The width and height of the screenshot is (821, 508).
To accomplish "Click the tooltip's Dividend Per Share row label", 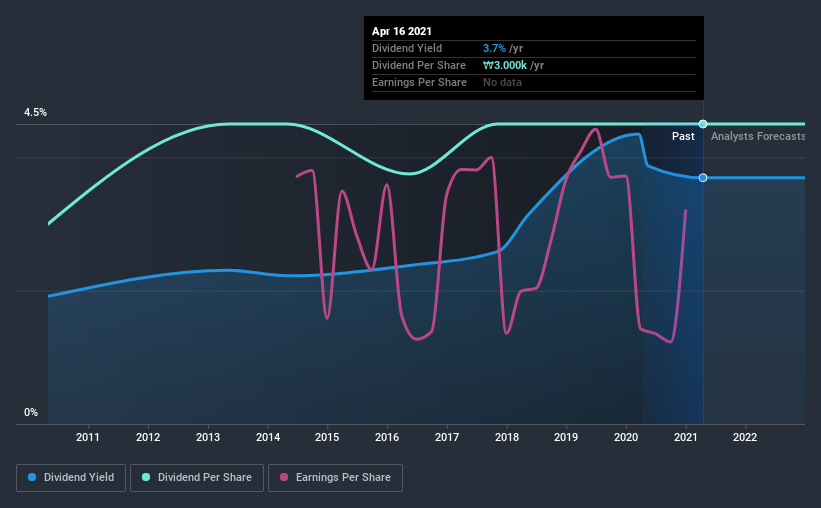I will pos(419,65).
